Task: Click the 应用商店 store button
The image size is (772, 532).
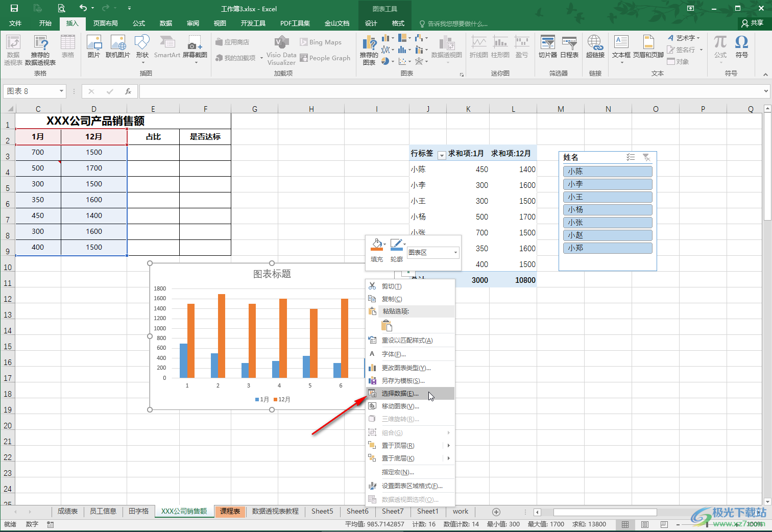Action: [233, 42]
